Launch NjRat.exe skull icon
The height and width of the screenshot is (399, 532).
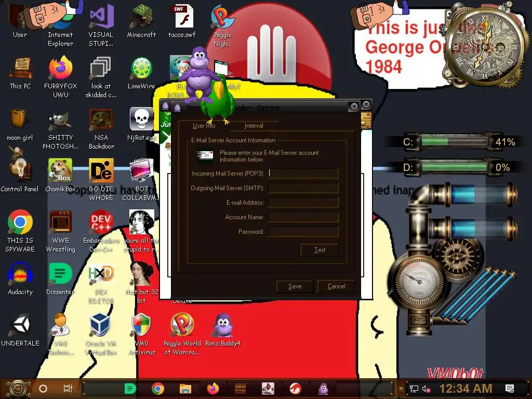click(x=141, y=124)
